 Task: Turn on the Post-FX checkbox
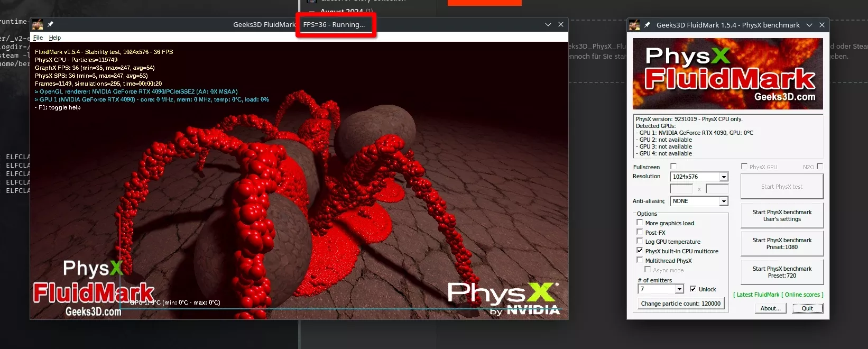tap(640, 232)
